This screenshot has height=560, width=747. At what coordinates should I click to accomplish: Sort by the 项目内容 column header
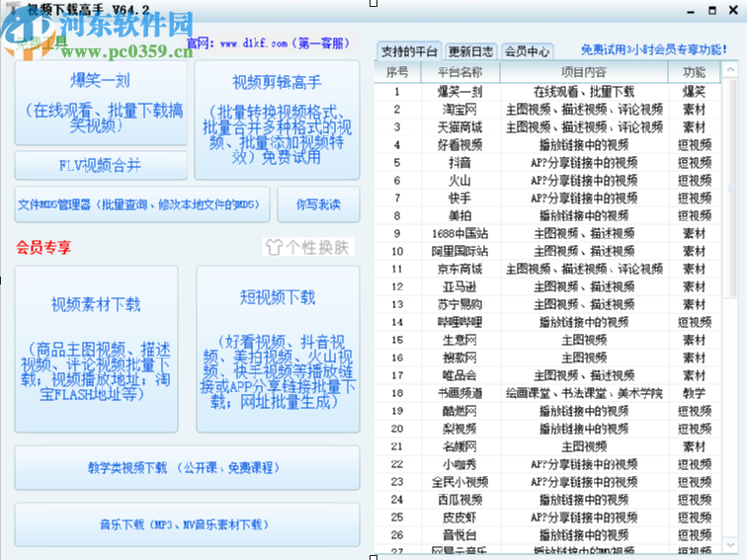[584, 72]
